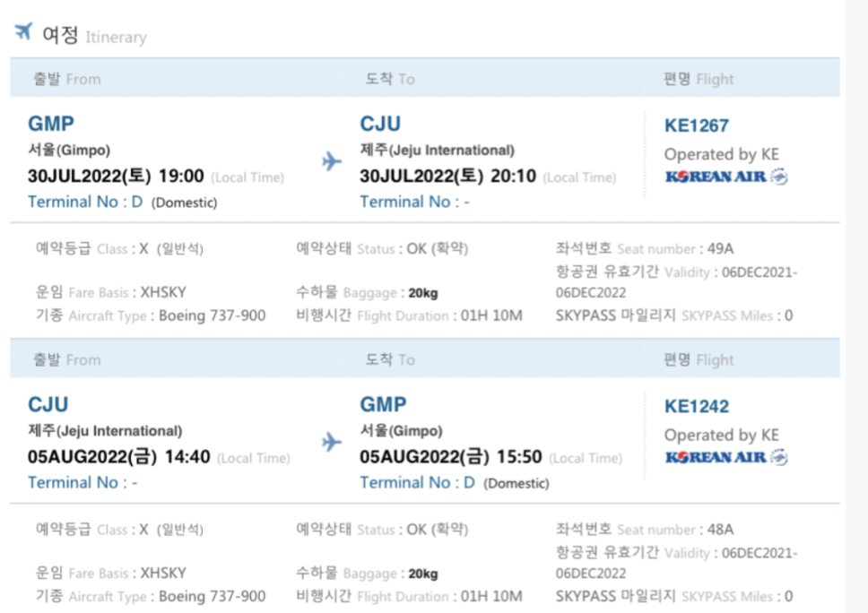The height and width of the screenshot is (613, 868).
Task: Click the Korean Air logo under KE1242
Action: click(x=726, y=457)
